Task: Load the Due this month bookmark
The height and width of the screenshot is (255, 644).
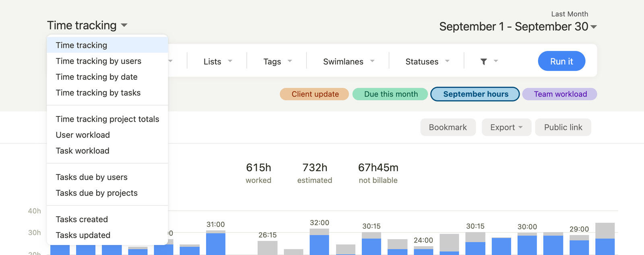Action: [x=390, y=94]
